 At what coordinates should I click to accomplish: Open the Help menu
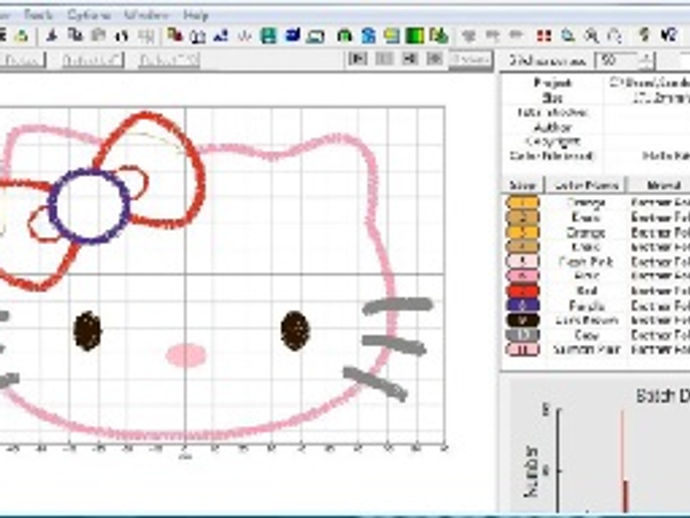(x=195, y=15)
